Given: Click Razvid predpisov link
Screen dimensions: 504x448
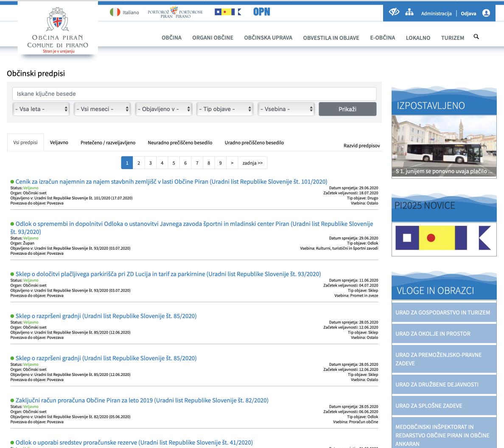Looking at the screenshot, I should (x=361, y=145).
